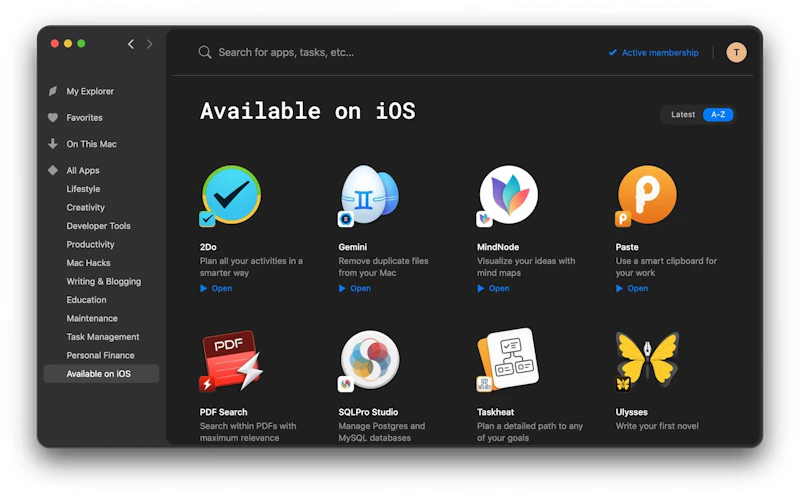This screenshot has height=497, width=800.
Task: Click play triangle next to MindNode Open
Action: 481,288
